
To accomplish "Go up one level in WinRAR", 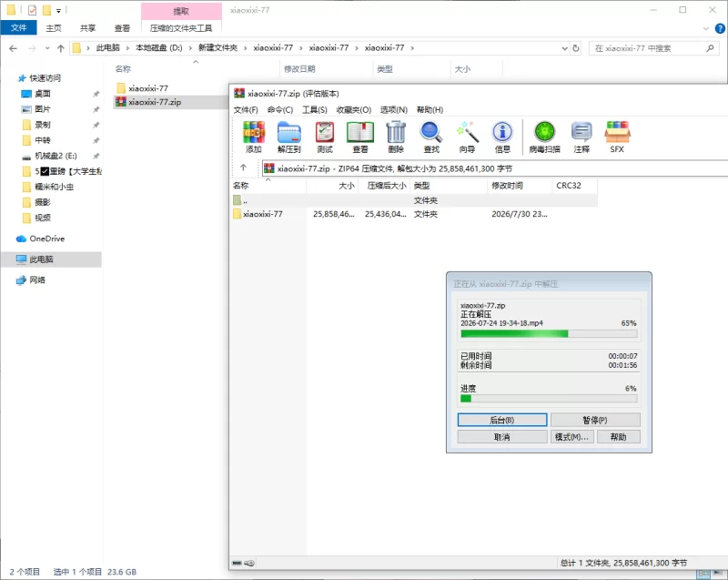I will [243, 168].
